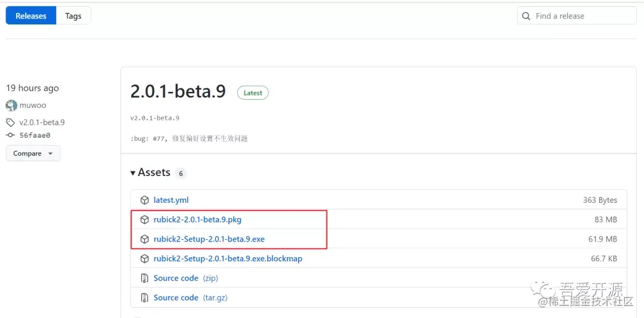Click the search magnifier icon

coord(526,16)
